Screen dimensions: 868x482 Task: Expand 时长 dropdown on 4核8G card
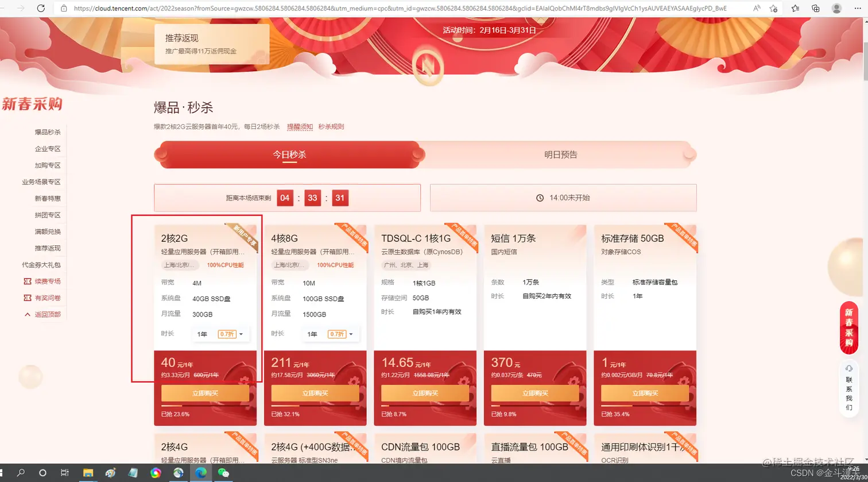pos(331,334)
